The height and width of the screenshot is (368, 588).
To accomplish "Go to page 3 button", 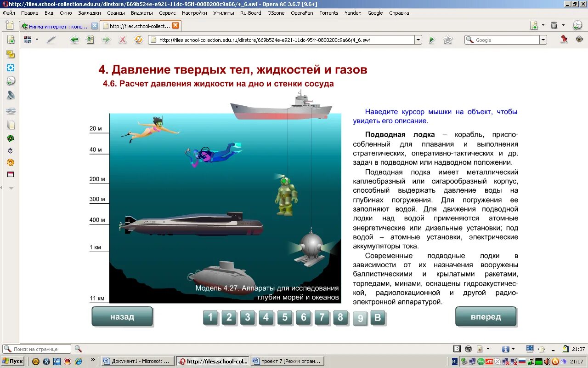I will tap(248, 317).
